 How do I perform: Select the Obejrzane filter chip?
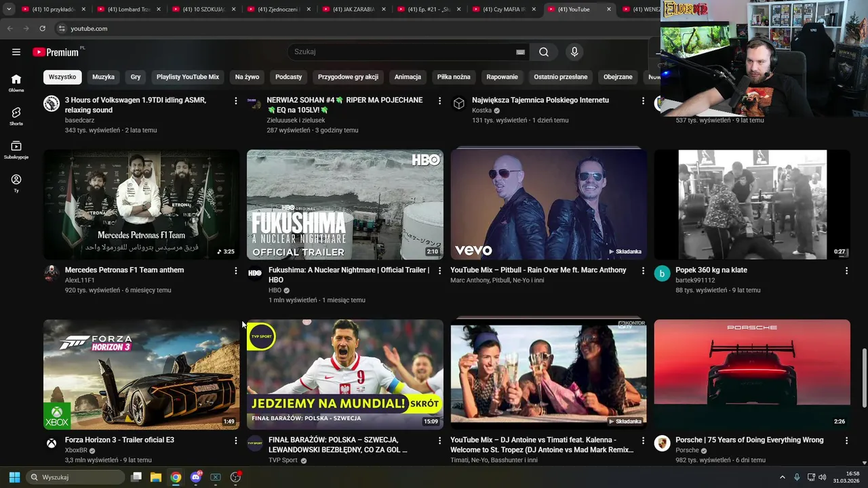[x=618, y=77]
